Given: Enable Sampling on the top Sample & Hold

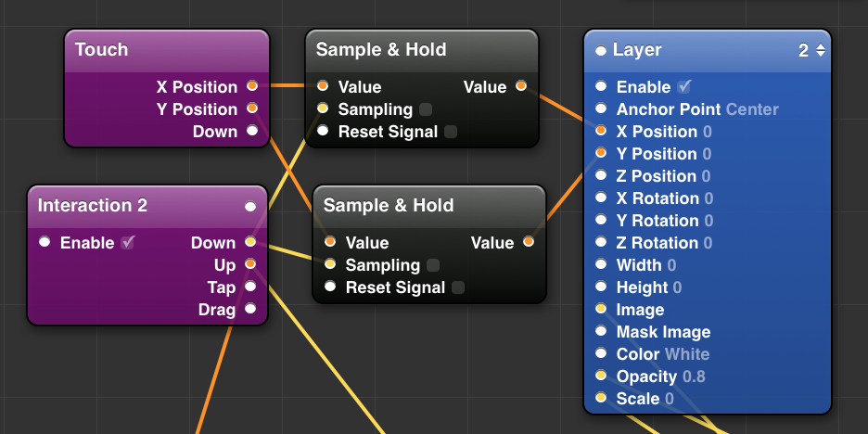Looking at the screenshot, I should click(x=426, y=109).
